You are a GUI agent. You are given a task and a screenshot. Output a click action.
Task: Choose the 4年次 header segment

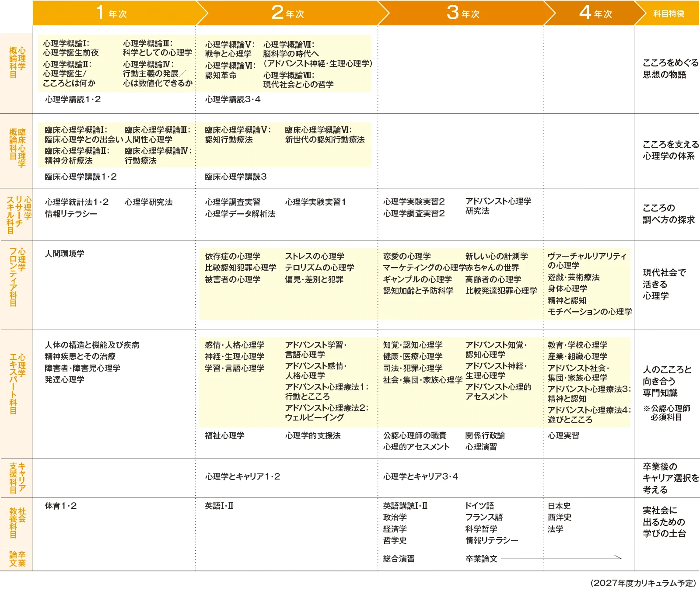595,13
